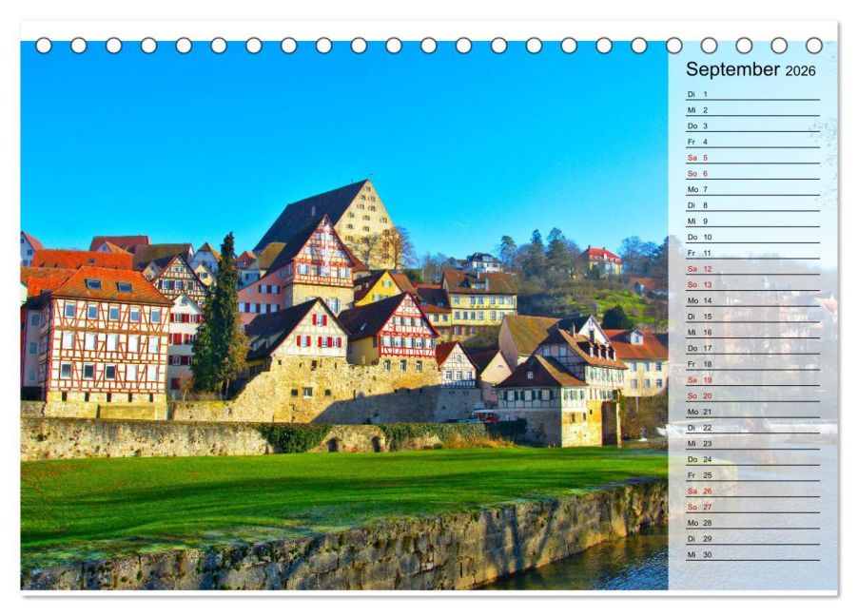
Task: Select the red Sunday row So 20
Action: pos(753,395)
